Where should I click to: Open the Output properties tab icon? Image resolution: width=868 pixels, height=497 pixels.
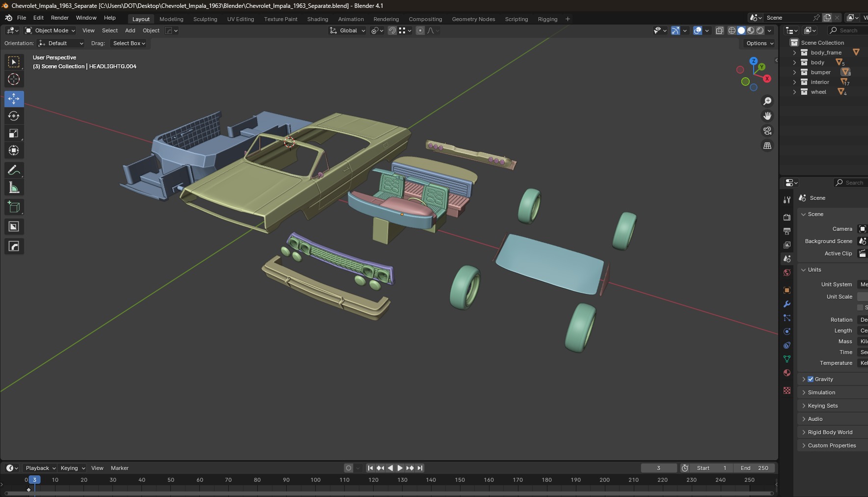click(x=787, y=231)
